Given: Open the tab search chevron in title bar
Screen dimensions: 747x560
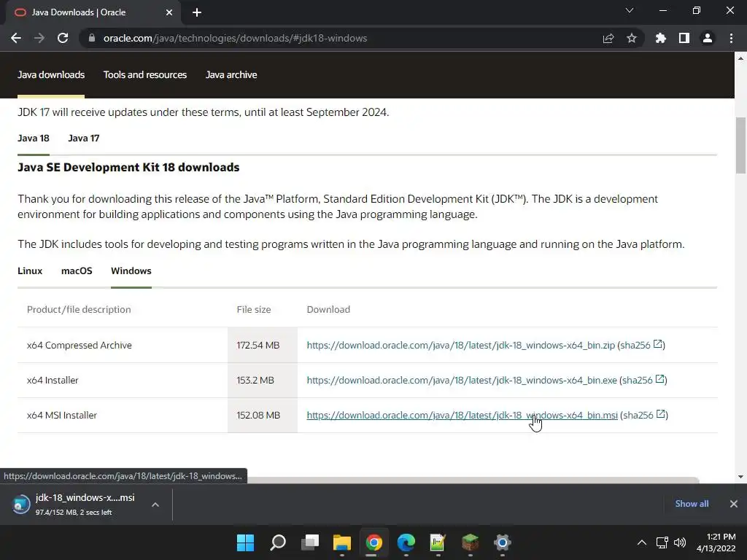Looking at the screenshot, I should coord(630,10).
